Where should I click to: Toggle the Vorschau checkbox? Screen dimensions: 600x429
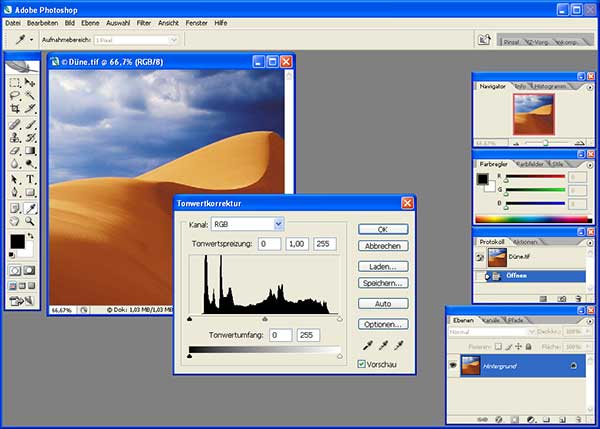[362, 364]
